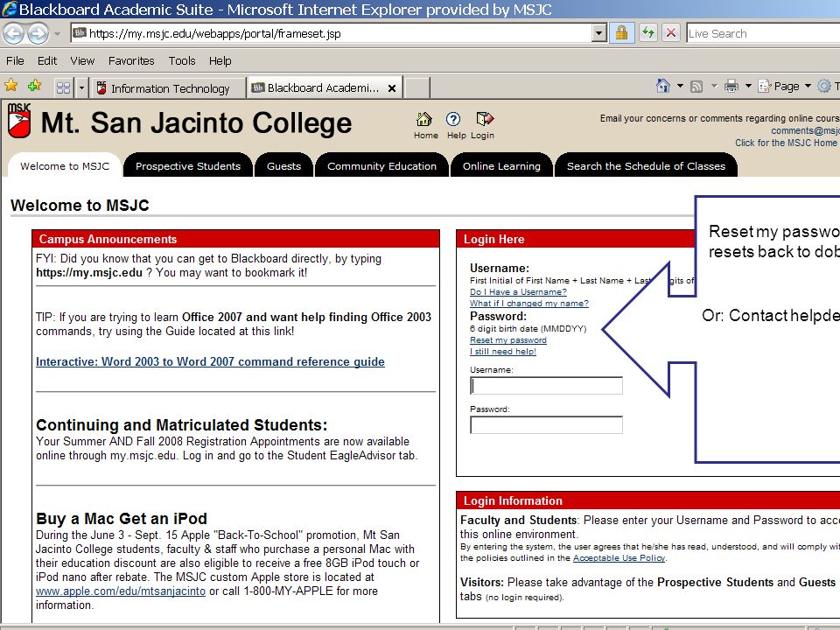Open the Help menu
Viewport: 840px width, 630px height.
pos(220,61)
